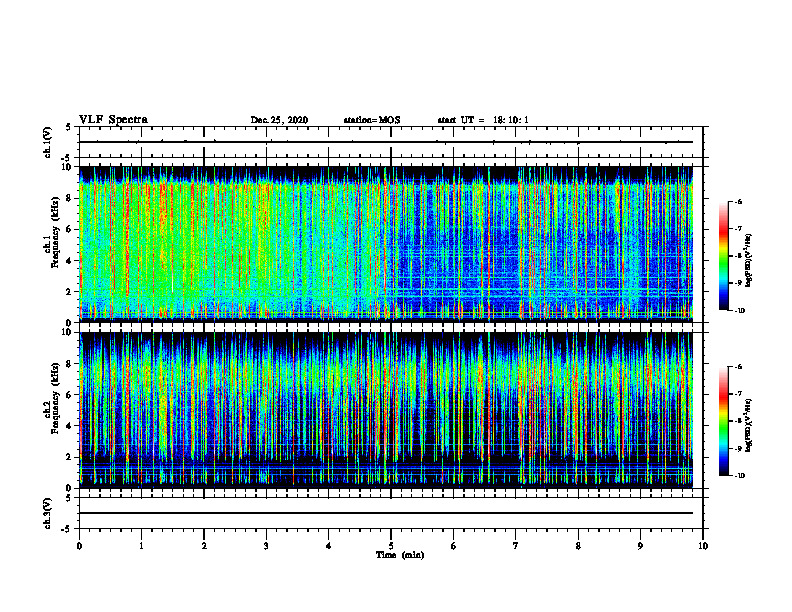792x612 pixels.
Task: Click the log(PSD) label beside ch.1 colorbar
Action: [x=748, y=260]
